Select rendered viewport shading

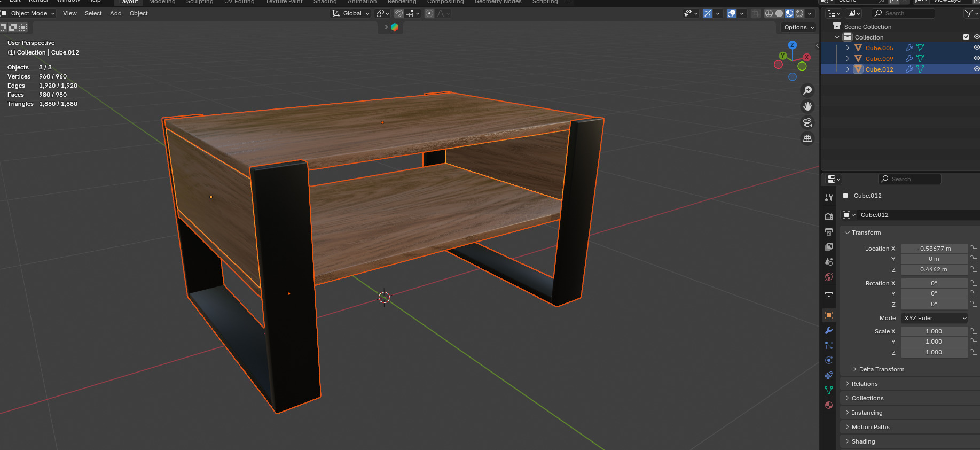pyautogui.click(x=799, y=13)
